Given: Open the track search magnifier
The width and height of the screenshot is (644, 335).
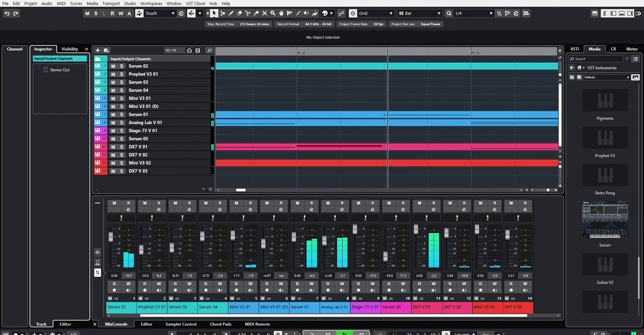Looking at the screenshot, I should click(209, 50).
